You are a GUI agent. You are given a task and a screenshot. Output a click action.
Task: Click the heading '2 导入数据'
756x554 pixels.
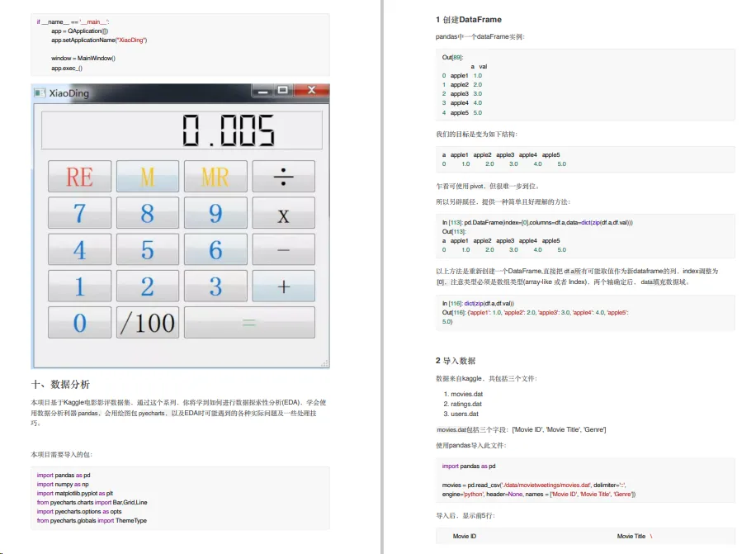coord(456,361)
